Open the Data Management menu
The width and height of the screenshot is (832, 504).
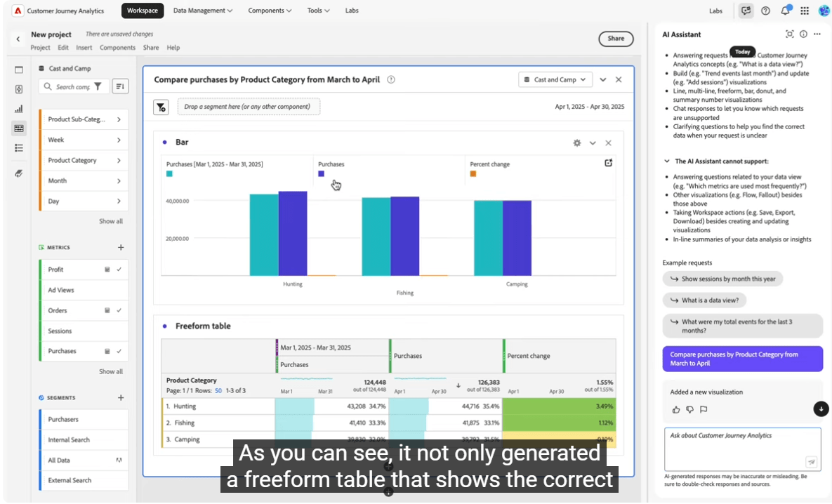203,11
